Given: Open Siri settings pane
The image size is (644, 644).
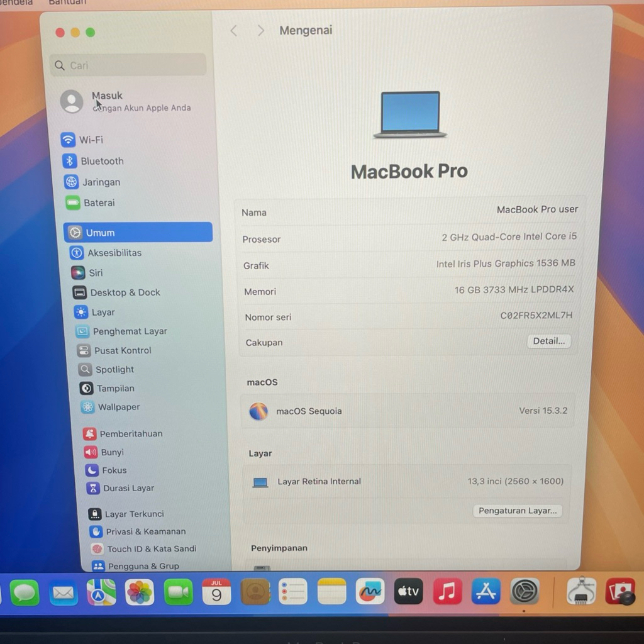Looking at the screenshot, I should [x=87, y=273].
